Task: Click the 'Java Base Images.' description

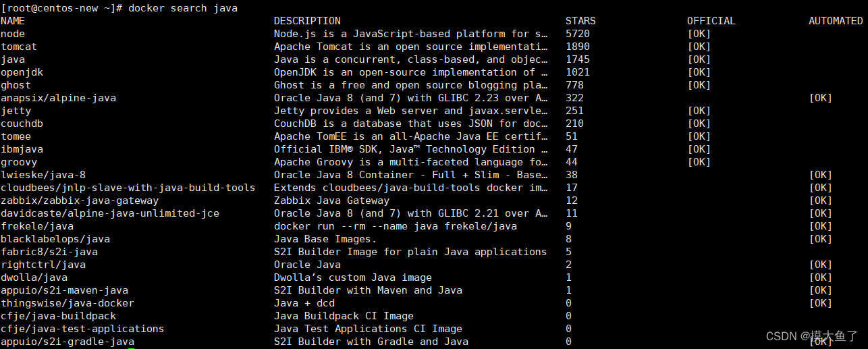Action: point(325,239)
